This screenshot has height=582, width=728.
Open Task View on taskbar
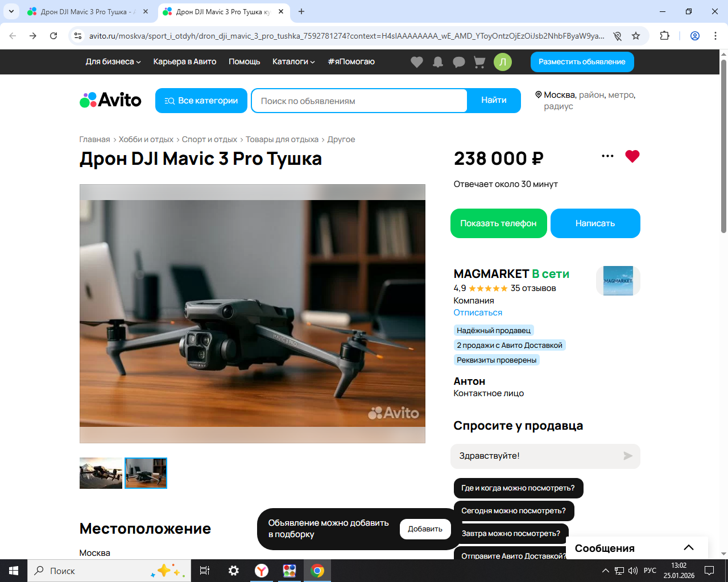coord(205,571)
